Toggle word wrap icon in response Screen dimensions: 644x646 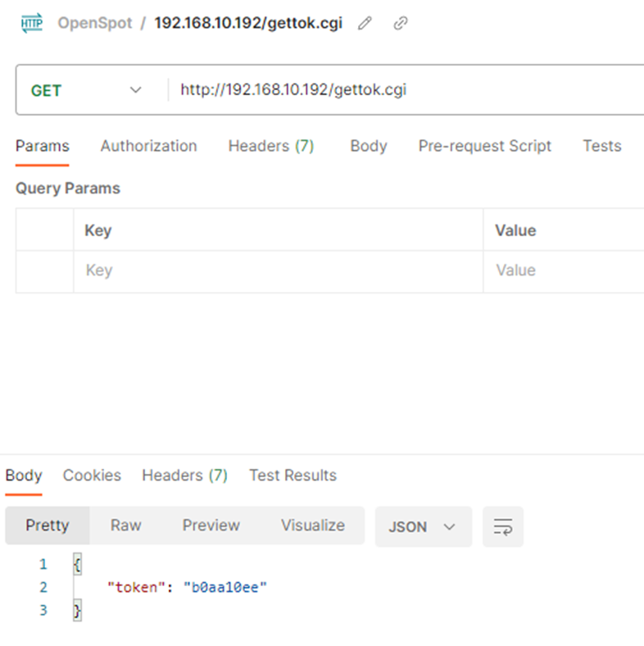(502, 526)
